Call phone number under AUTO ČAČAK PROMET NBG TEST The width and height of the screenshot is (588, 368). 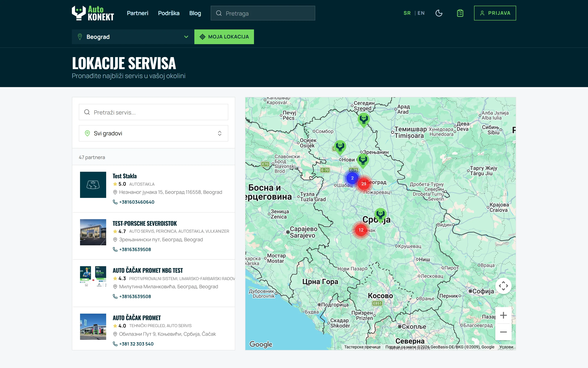point(135,296)
